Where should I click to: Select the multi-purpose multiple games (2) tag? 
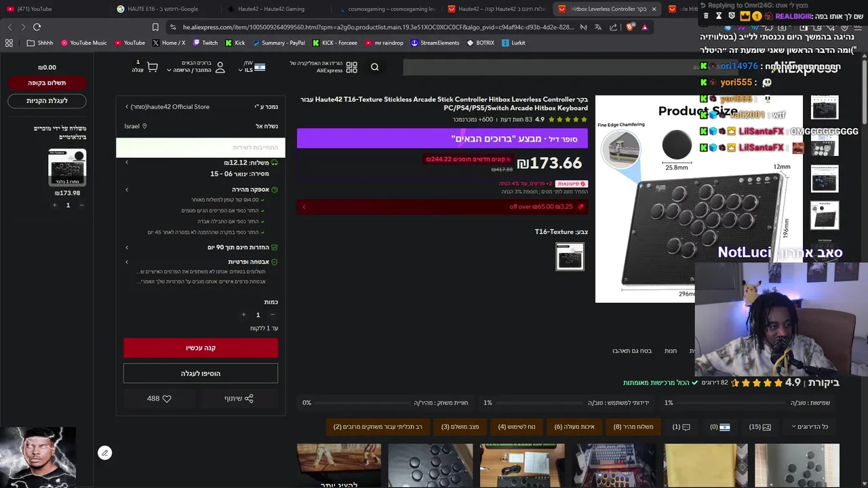378,427
